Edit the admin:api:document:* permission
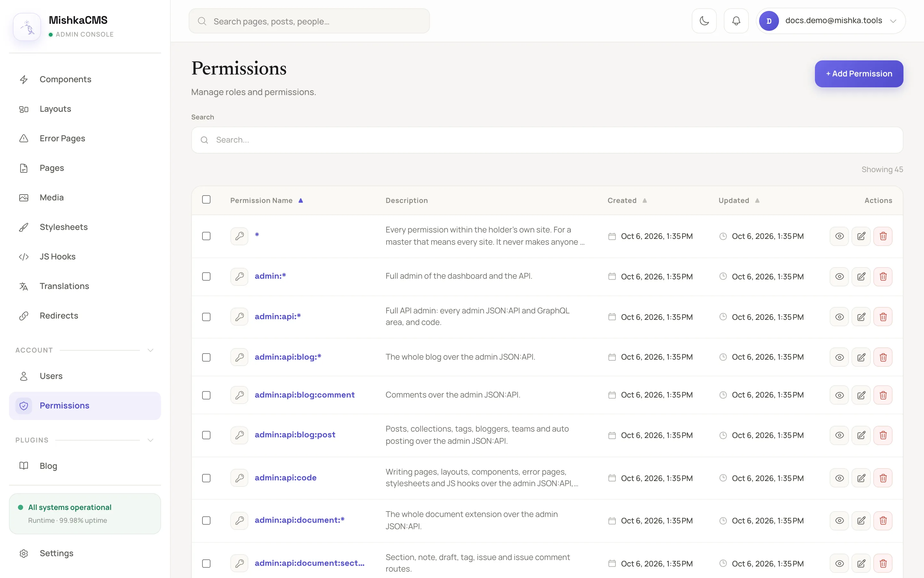This screenshot has width=924, height=578. pyautogui.click(x=861, y=521)
